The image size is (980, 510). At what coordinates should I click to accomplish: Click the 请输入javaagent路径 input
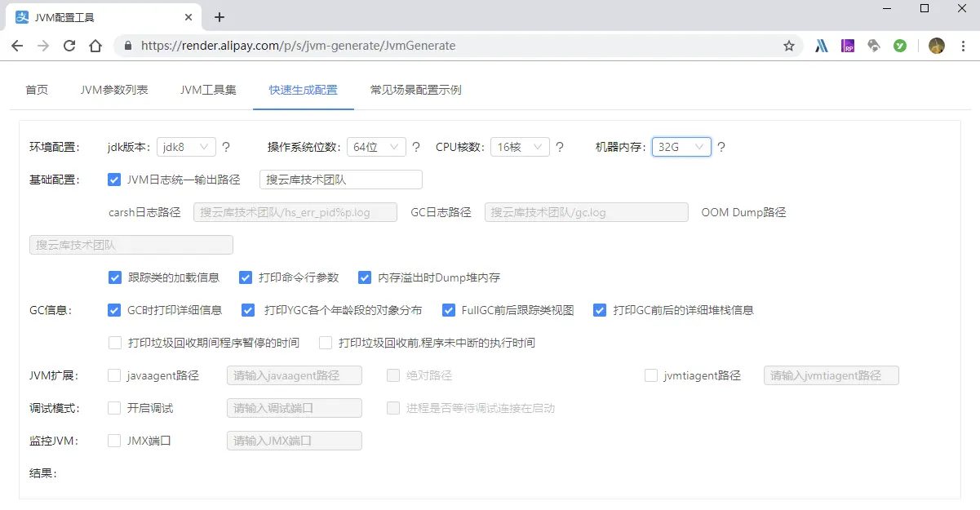tap(295, 375)
